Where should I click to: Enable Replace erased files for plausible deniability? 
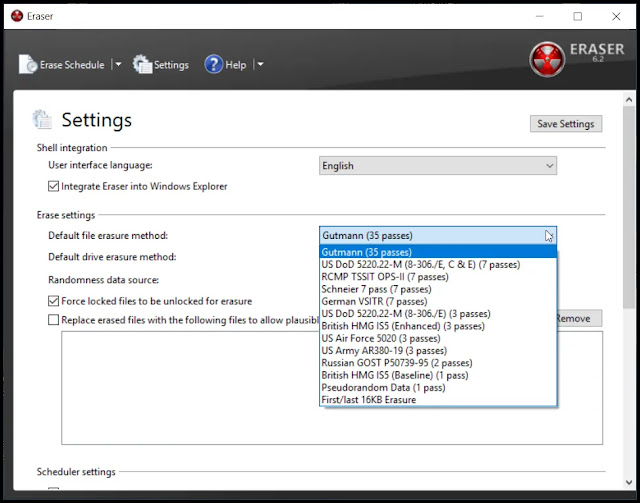pos(53,320)
